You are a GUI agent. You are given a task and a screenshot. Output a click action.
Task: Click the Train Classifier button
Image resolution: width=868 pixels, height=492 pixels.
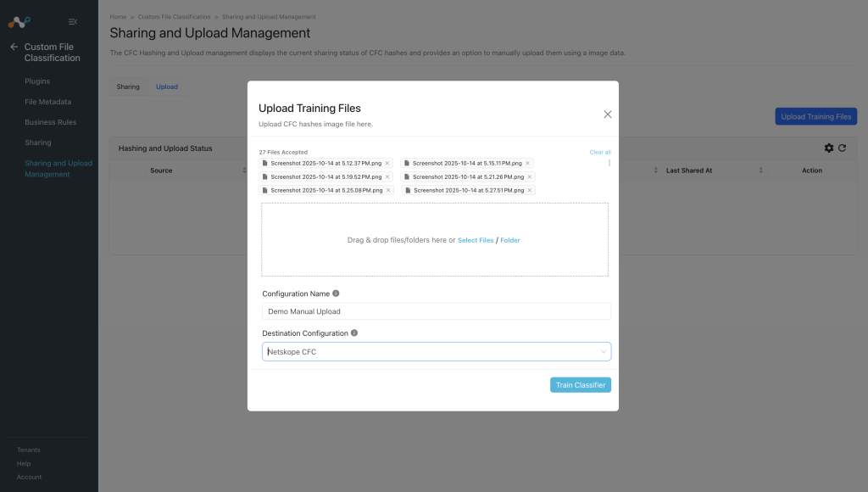tap(580, 385)
